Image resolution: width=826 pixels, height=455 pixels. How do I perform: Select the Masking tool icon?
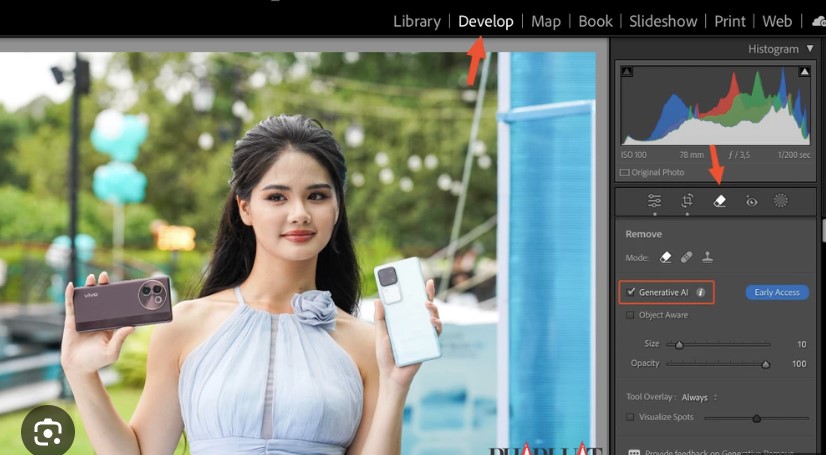click(x=780, y=201)
